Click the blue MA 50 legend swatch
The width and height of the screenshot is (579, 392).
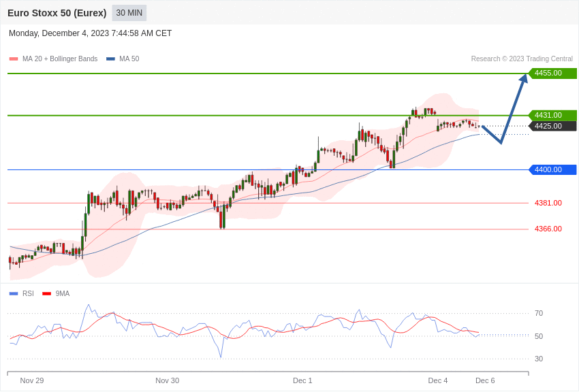click(x=110, y=59)
